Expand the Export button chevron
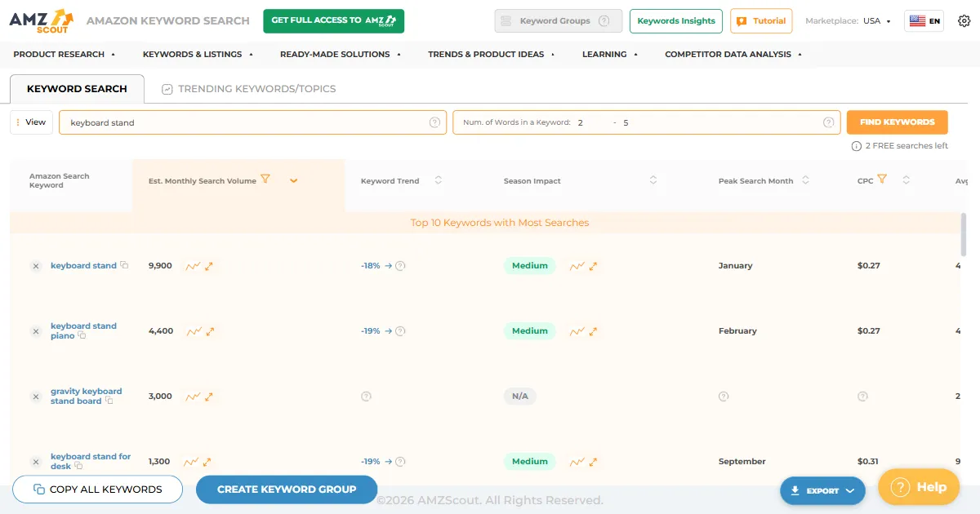 click(x=850, y=491)
